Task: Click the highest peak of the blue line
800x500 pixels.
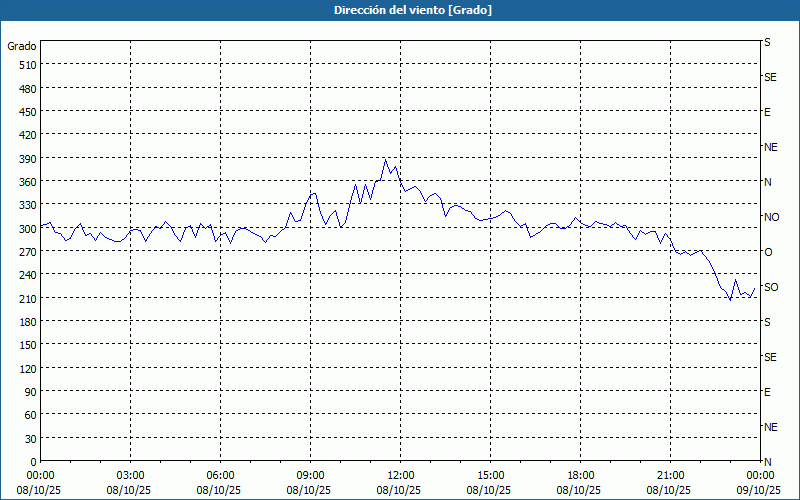Action: click(386, 159)
